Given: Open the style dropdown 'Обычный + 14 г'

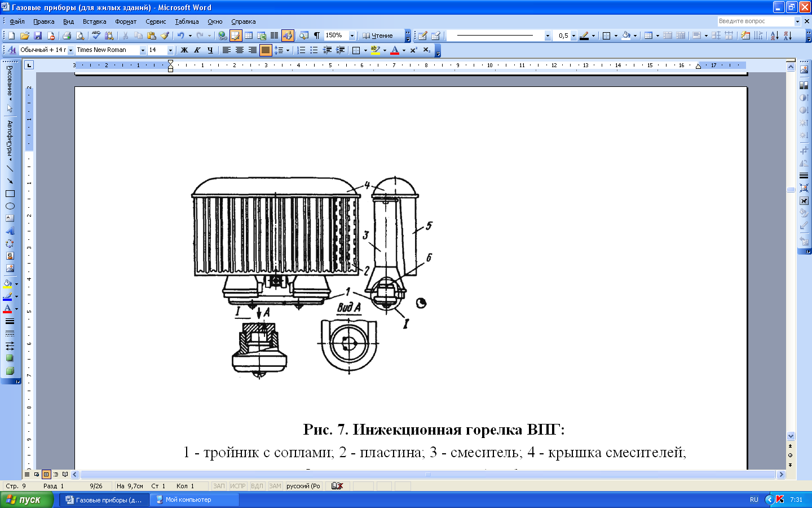Looking at the screenshot, I should (x=70, y=50).
